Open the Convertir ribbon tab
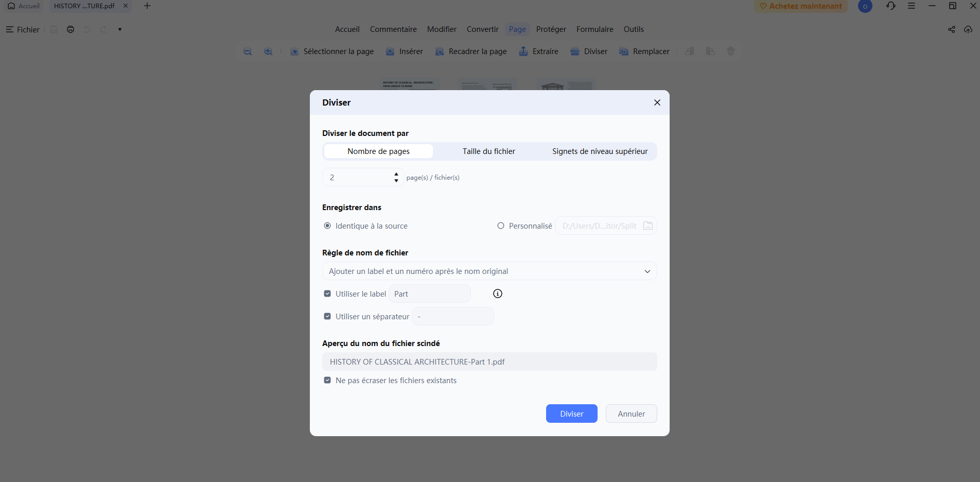Screen dimensions: 980x482 483,29
